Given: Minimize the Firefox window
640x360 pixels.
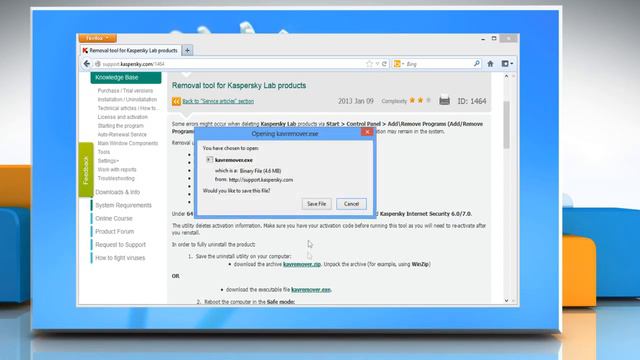Looking at the screenshot, I should tap(483, 39).
